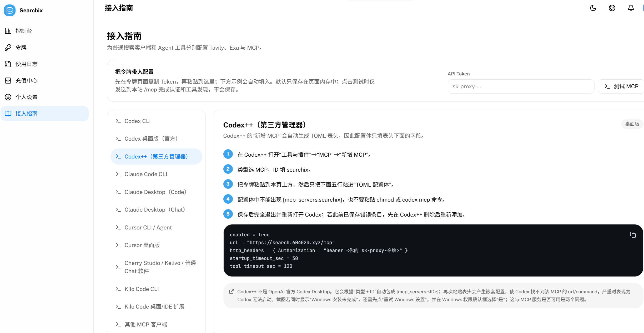644x333 pixels.
Task: Select Codex CLI guide tab
Action: [156, 121]
